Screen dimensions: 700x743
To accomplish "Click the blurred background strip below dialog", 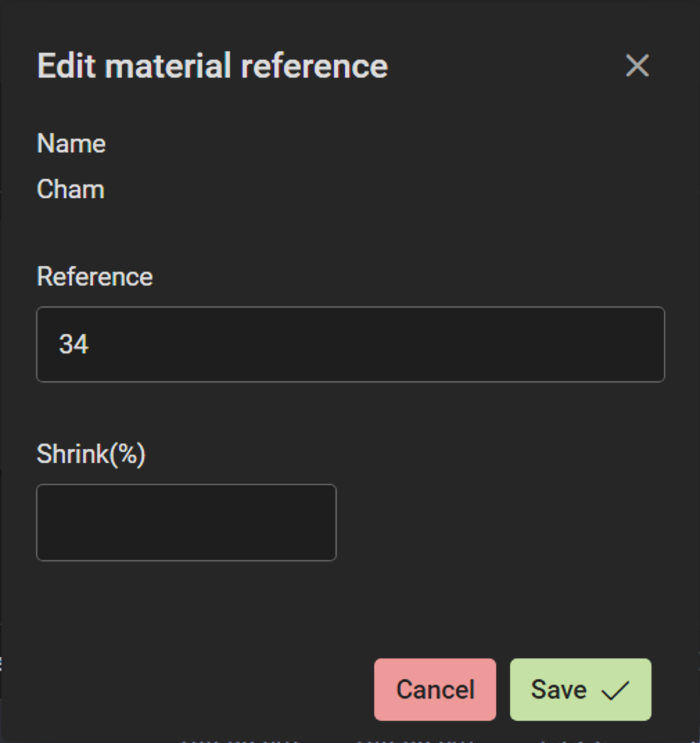I will click(x=347, y=740).
